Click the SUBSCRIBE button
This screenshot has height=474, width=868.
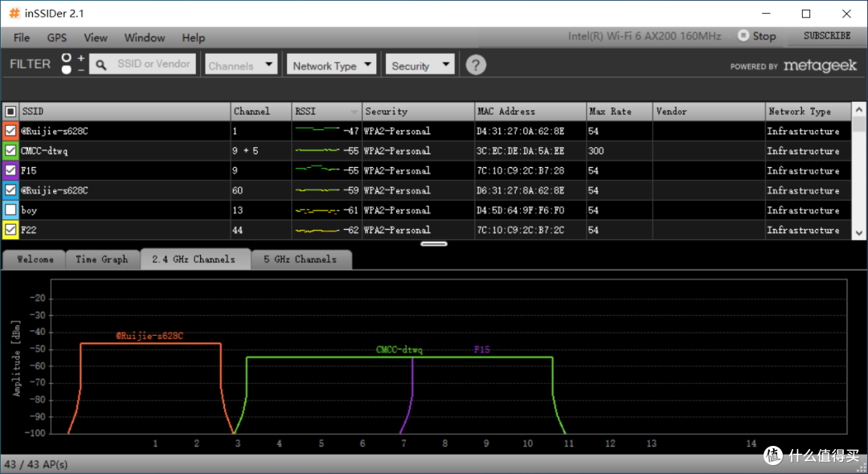[827, 36]
